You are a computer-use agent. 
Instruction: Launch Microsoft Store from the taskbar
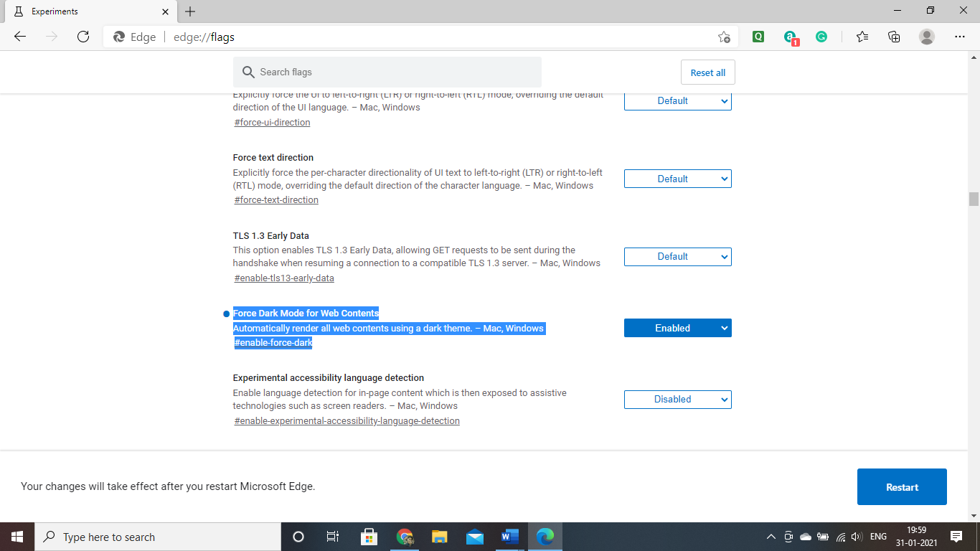[x=369, y=537]
